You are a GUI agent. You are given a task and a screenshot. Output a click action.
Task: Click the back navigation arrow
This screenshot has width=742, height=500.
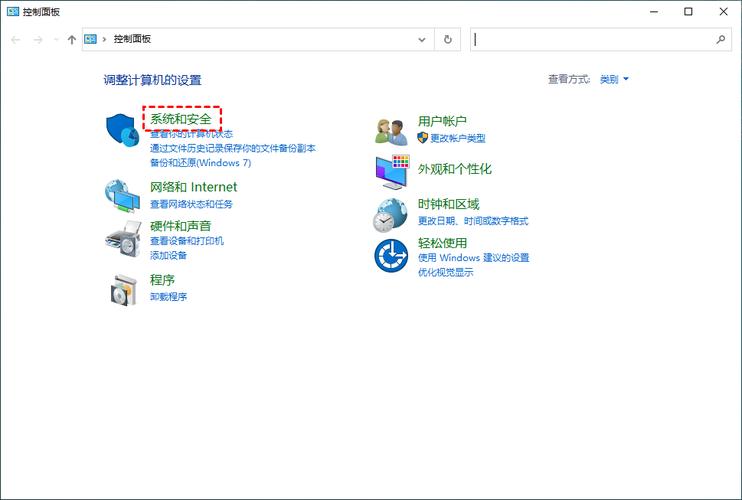(16, 40)
